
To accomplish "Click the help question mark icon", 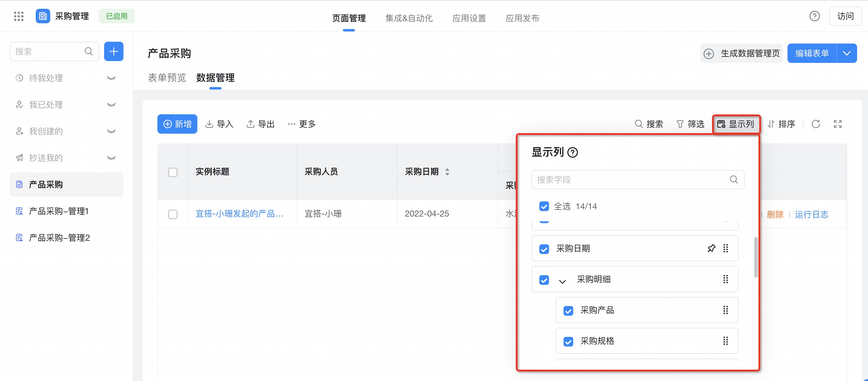I will coord(814,16).
